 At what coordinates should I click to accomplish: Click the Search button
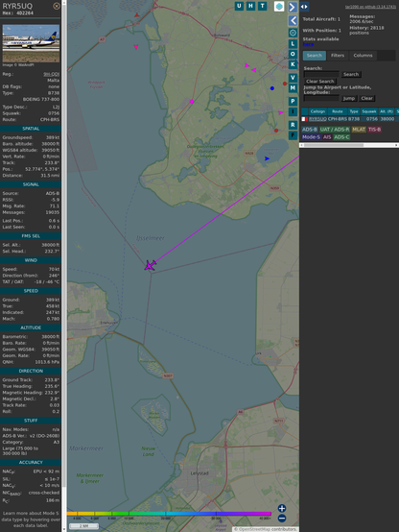351,74
